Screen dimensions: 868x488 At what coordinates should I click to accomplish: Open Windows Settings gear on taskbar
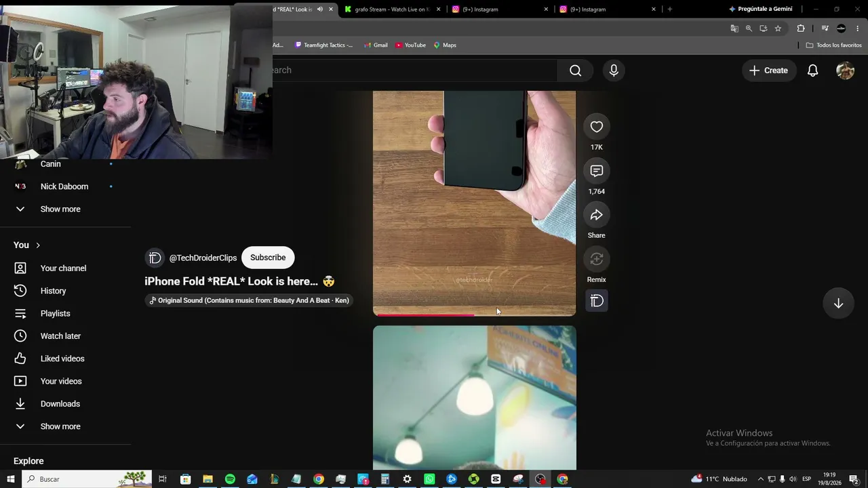(x=407, y=479)
